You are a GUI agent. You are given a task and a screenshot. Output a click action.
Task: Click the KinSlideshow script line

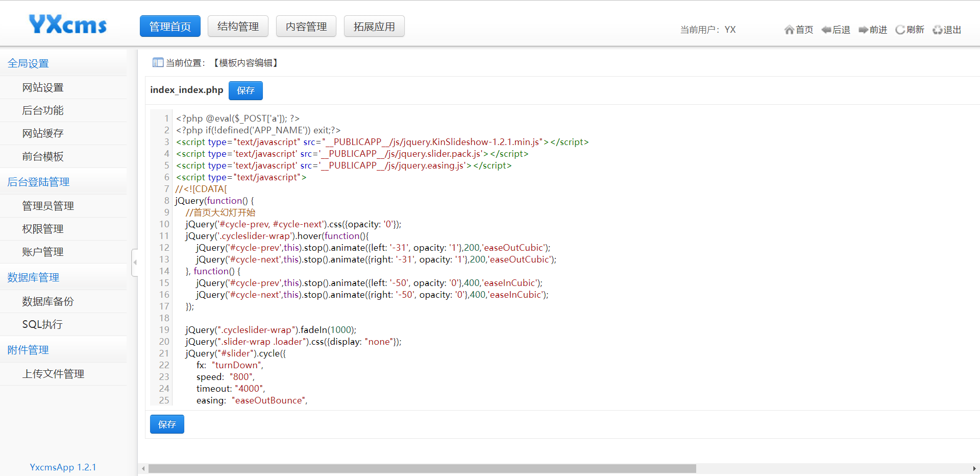382,142
